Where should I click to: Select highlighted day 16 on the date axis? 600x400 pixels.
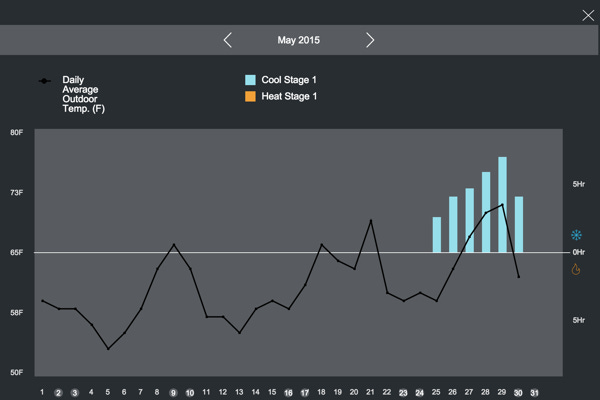click(288, 393)
